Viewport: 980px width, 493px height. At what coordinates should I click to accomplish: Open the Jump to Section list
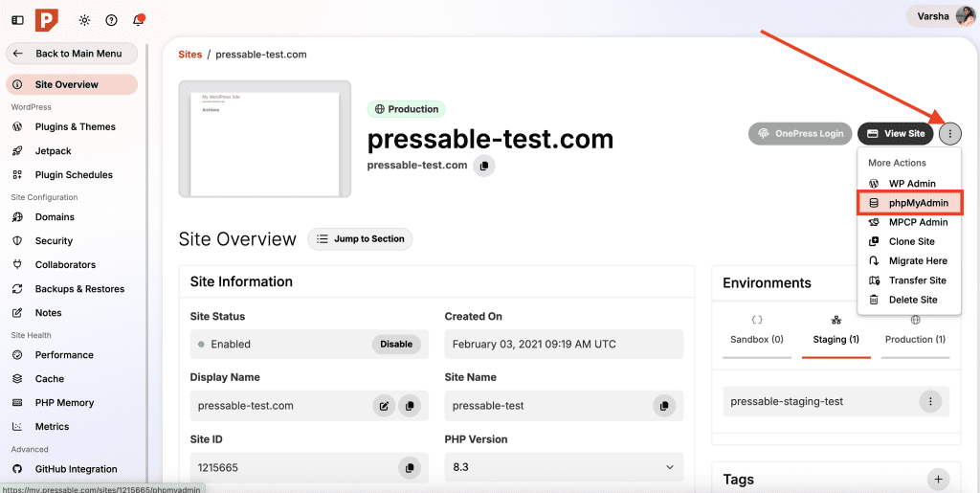(x=360, y=239)
